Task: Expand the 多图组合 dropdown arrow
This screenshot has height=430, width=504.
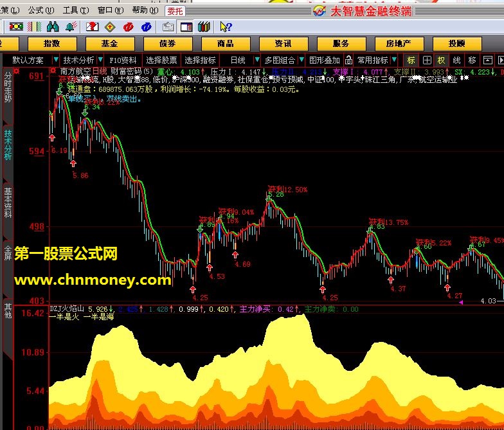Action: tap(301, 60)
